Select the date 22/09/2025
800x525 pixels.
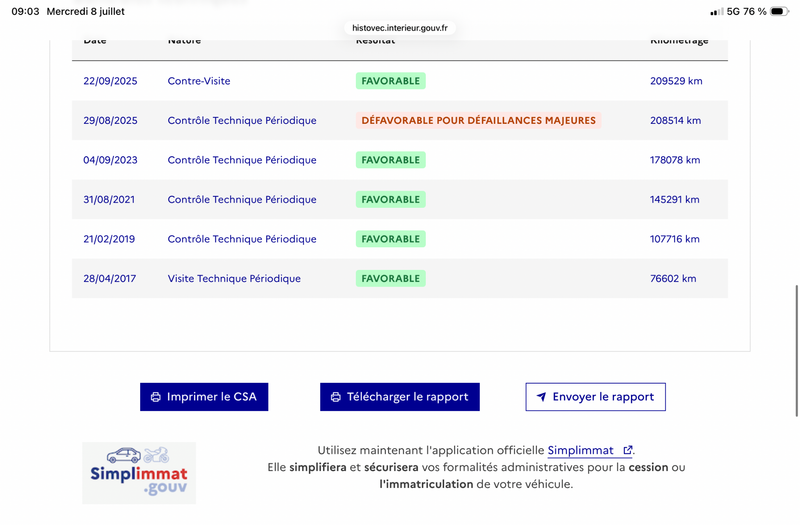(x=110, y=81)
